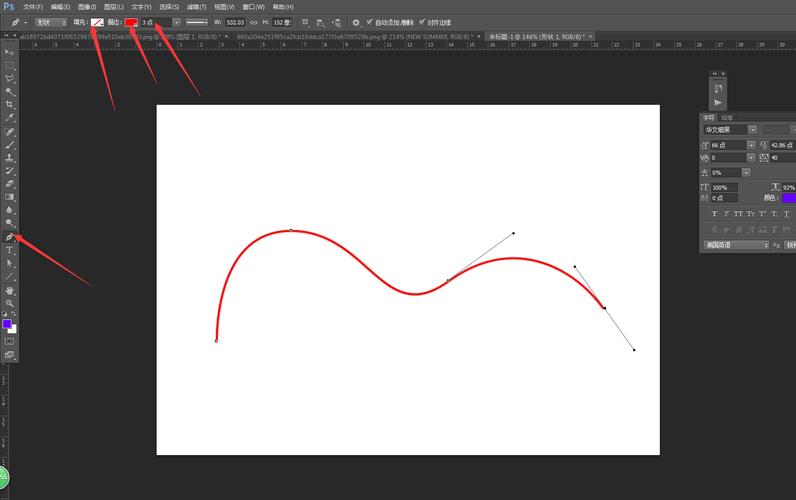Select the Move tool
Viewport: 796px width, 500px height.
pyautogui.click(x=9, y=52)
